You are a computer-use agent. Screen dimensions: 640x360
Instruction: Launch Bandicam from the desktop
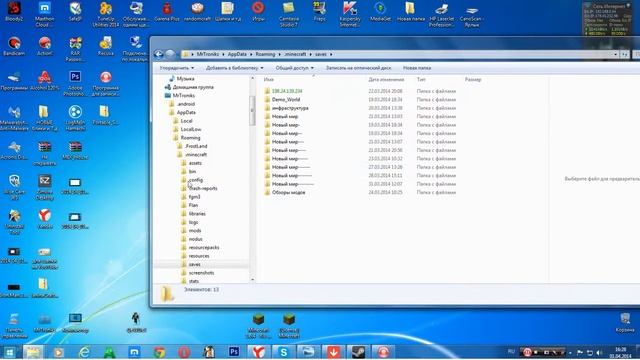14,46
